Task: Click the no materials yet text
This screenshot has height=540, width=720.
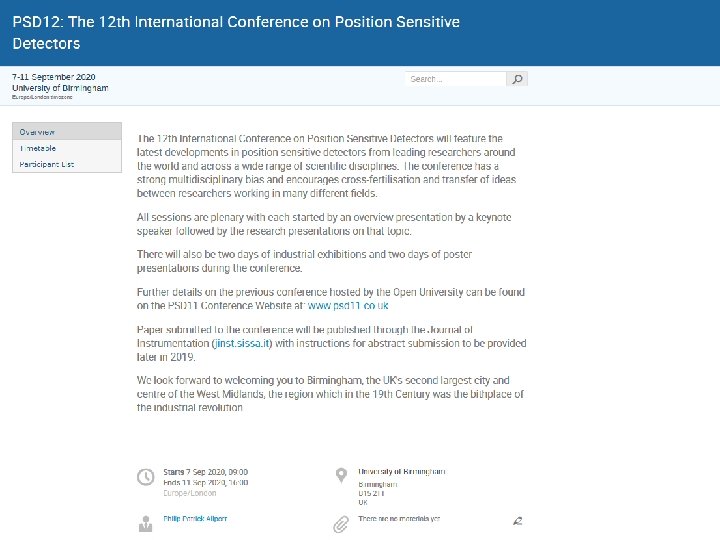Action: (399, 519)
